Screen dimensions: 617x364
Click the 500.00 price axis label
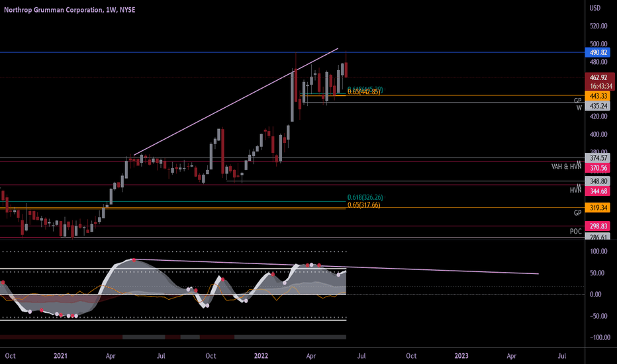(x=598, y=44)
